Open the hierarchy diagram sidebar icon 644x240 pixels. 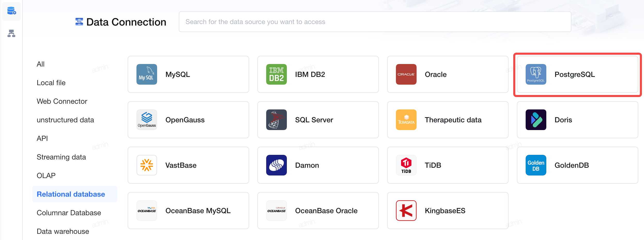[x=11, y=33]
